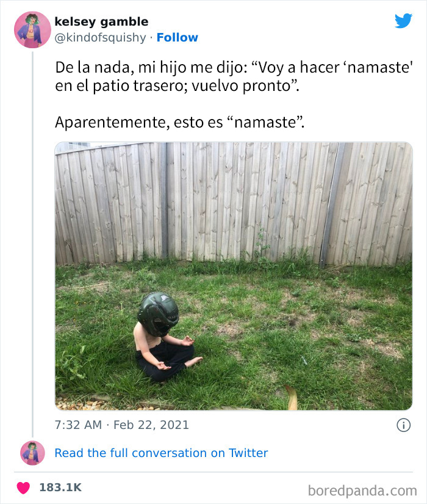Open the meditating child photo
The image size is (427, 504).
(234, 276)
